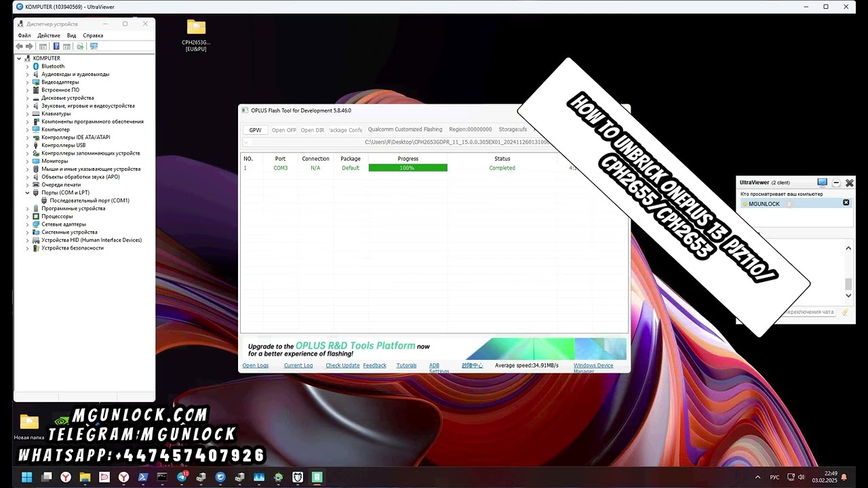This screenshot has width=868, height=488.
Task: Open the UltraViewer taskbar icon
Action: pyautogui.click(x=220, y=477)
